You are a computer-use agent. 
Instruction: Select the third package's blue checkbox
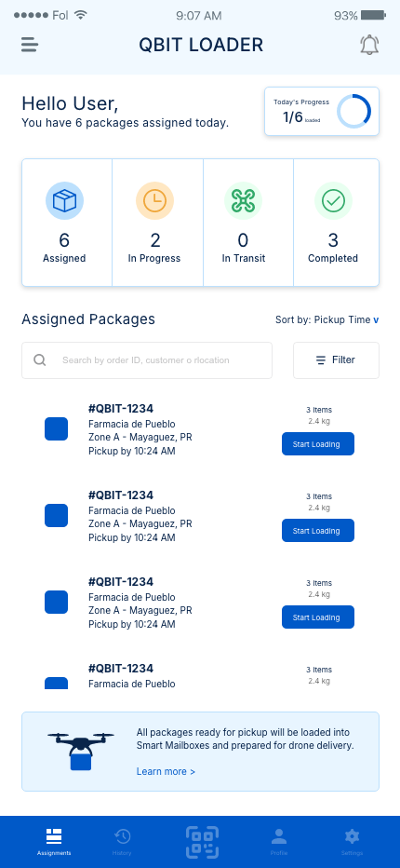pos(56,602)
